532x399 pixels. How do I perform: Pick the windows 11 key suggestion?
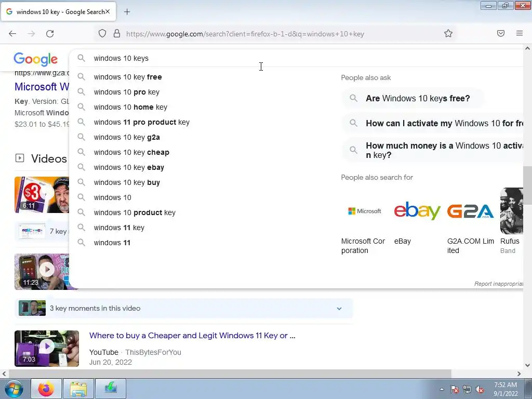pos(119,228)
